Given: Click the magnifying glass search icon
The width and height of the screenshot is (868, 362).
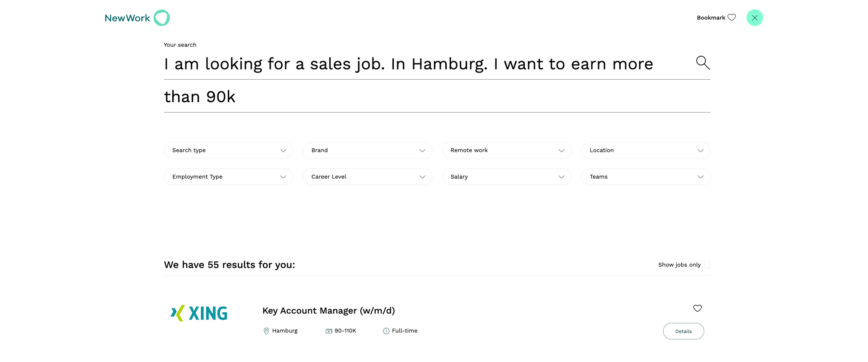Looking at the screenshot, I should click(x=703, y=62).
